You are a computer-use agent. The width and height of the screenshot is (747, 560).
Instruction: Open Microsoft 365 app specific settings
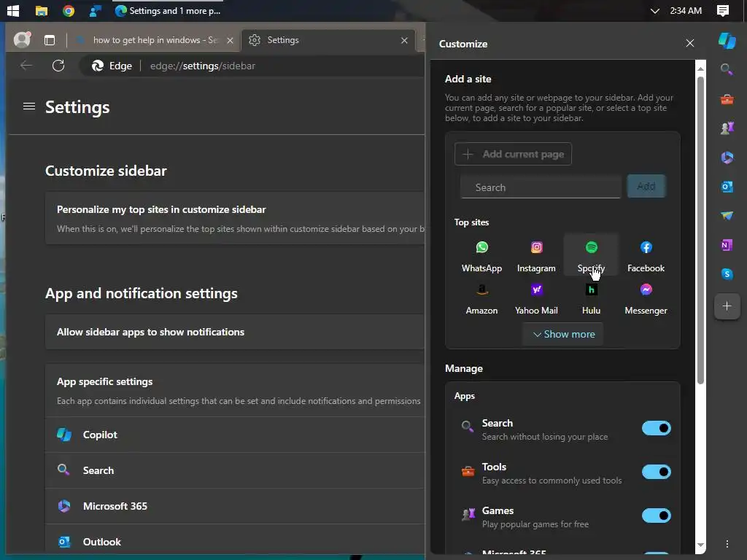point(235,506)
